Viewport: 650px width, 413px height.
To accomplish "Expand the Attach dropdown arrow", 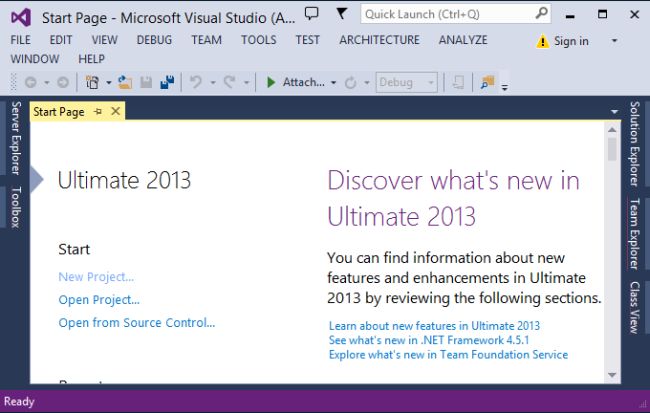I will [333, 83].
